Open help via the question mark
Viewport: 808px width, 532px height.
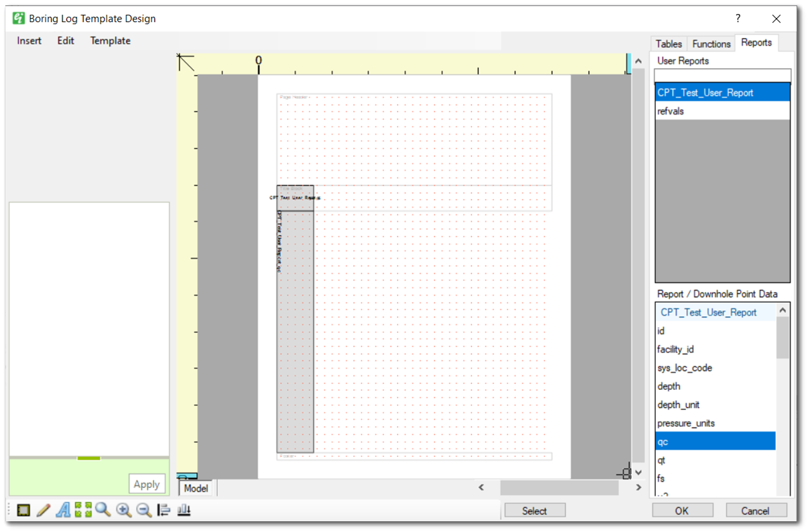point(738,18)
